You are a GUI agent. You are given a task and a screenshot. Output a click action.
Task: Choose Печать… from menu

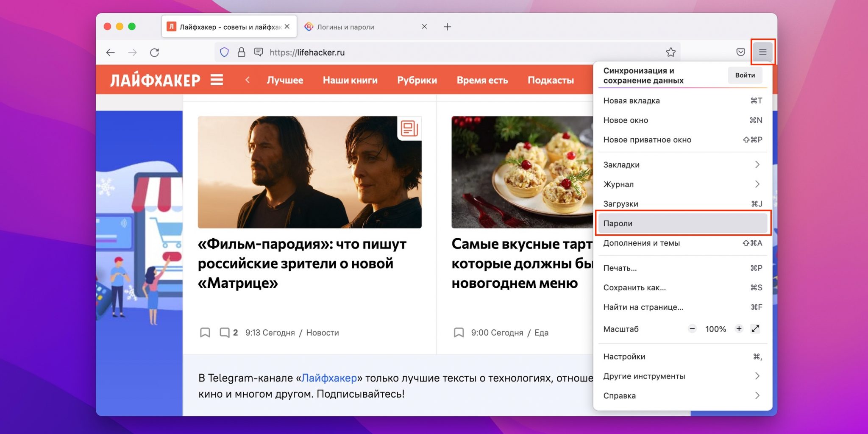click(x=682, y=268)
